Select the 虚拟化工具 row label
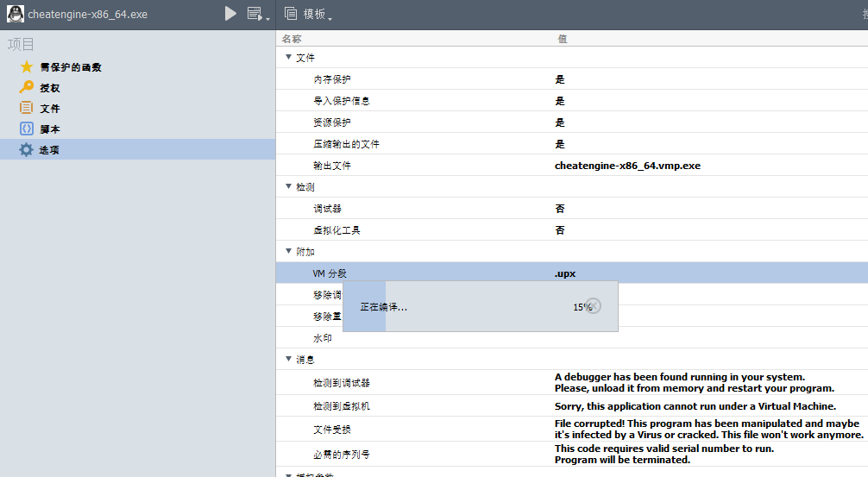The height and width of the screenshot is (477, 868). 337,230
